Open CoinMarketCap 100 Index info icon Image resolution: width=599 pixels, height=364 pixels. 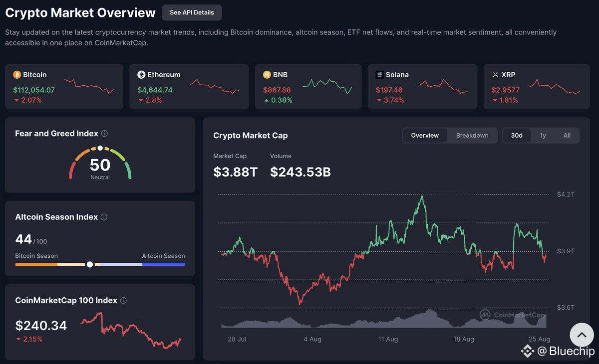[123, 301]
